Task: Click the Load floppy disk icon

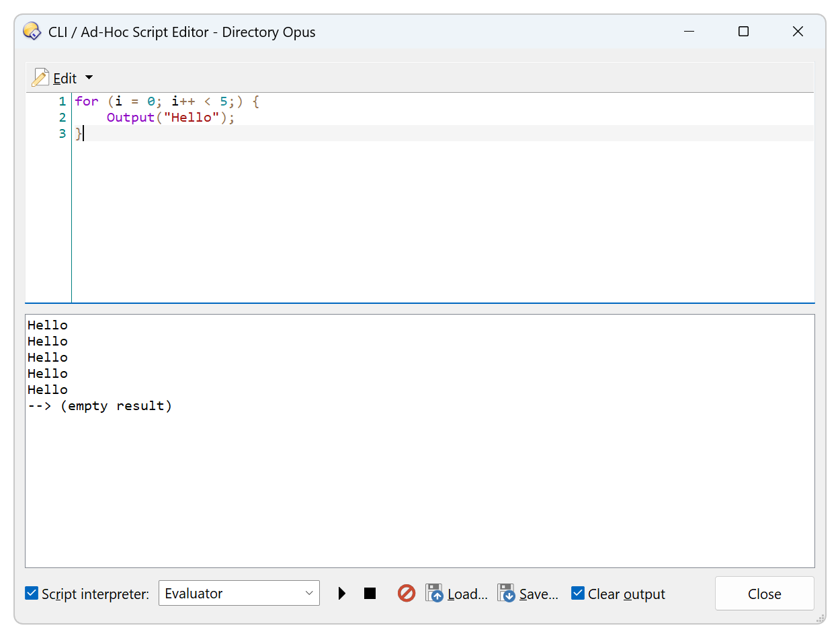Action: tap(435, 594)
